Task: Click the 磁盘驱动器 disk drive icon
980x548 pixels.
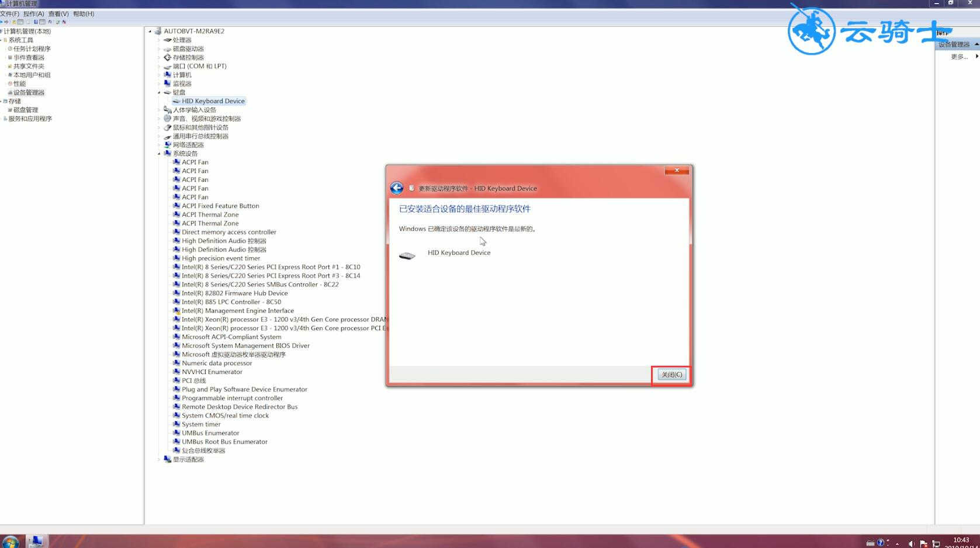Action: [167, 48]
